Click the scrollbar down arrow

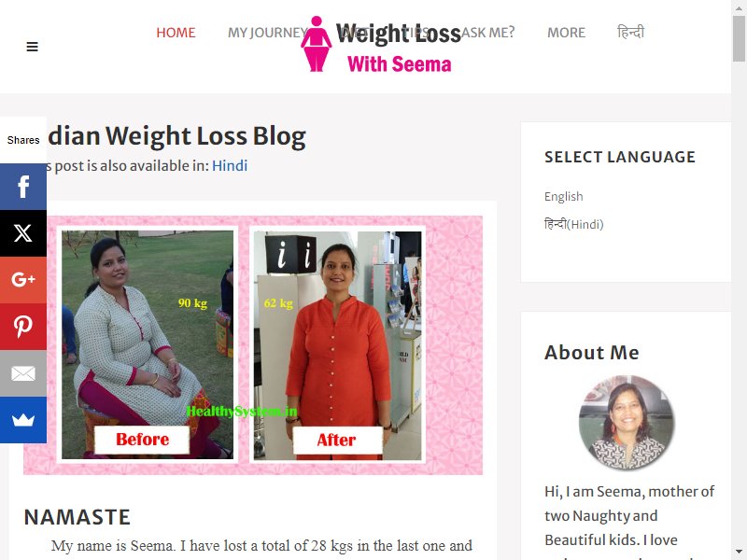[739, 553]
